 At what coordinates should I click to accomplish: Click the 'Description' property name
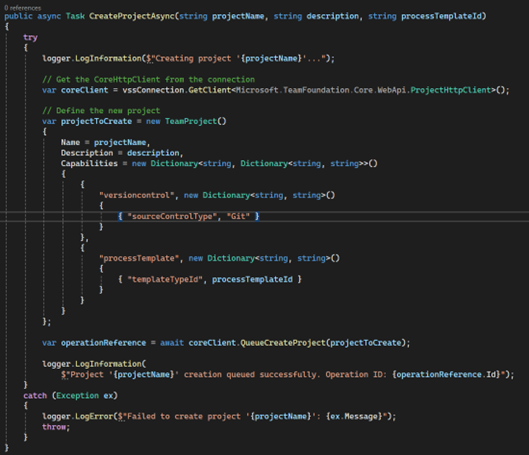tap(87, 153)
